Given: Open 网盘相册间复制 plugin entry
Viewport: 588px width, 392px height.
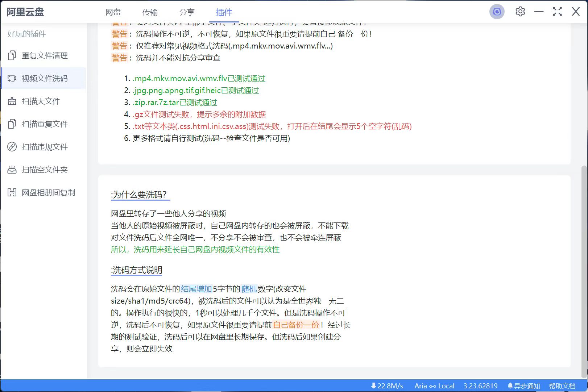Looking at the screenshot, I should (x=44, y=192).
